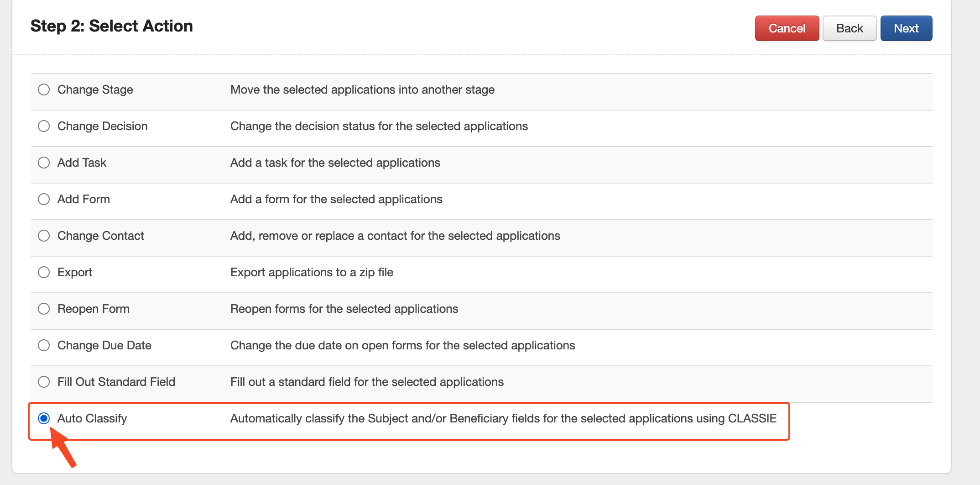980x485 pixels.
Task: Proceed with the blue Next button
Action: pos(906,28)
